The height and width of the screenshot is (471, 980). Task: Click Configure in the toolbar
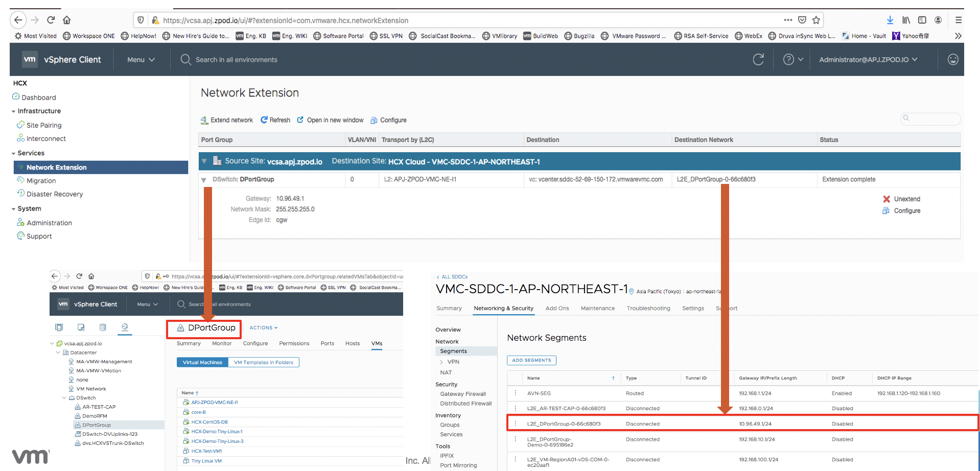point(393,120)
